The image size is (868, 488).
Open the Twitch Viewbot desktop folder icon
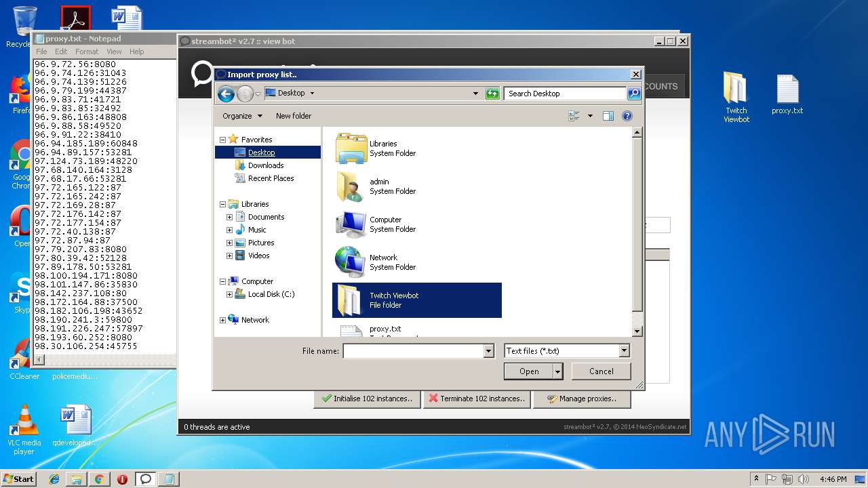coord(736,98)
